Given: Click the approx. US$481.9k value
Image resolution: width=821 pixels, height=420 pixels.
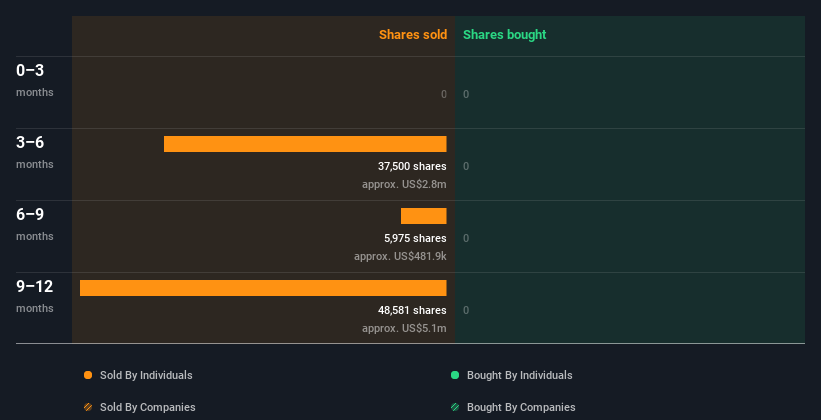Looking at the screenshot, I should pyautogui.click(x=400, y=257).
